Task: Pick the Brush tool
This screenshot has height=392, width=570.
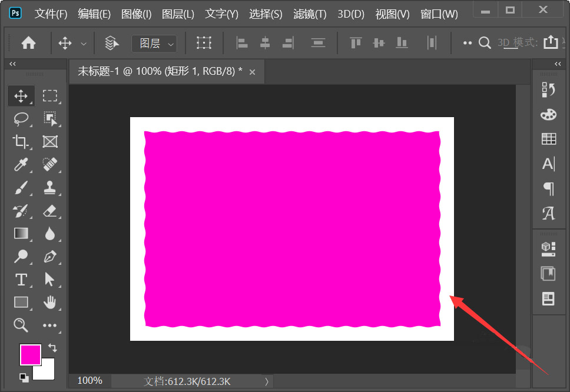Action: [x=21, y=187]
